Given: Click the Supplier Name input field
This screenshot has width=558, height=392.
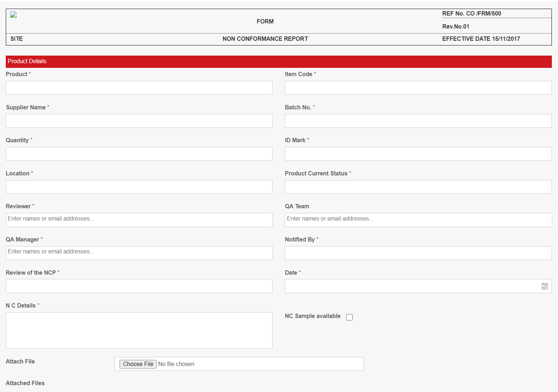Looking at the screenshot, I should (x=139, y=121).
